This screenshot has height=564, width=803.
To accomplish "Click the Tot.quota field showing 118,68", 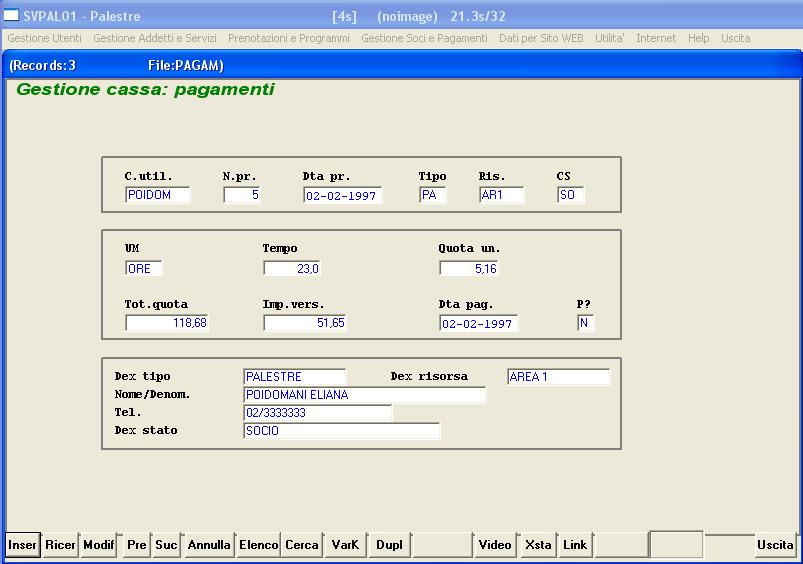I will point(167,323).
